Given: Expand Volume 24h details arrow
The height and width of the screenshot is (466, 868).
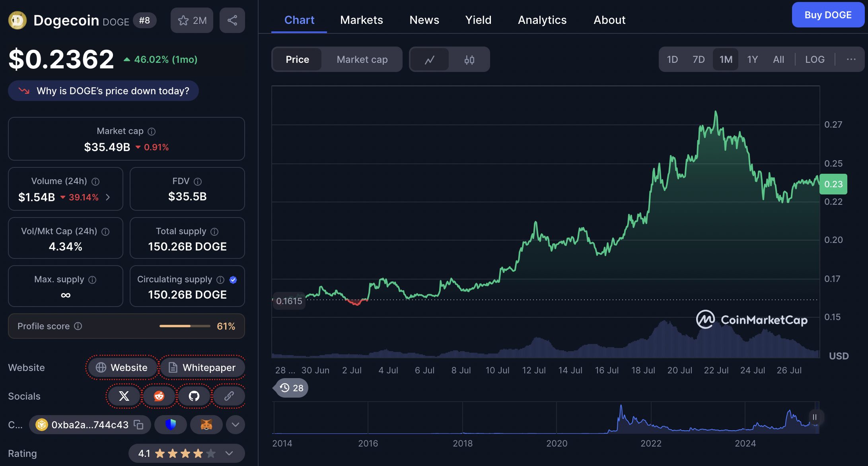Looking at the screenshot, I should [108, 197].
